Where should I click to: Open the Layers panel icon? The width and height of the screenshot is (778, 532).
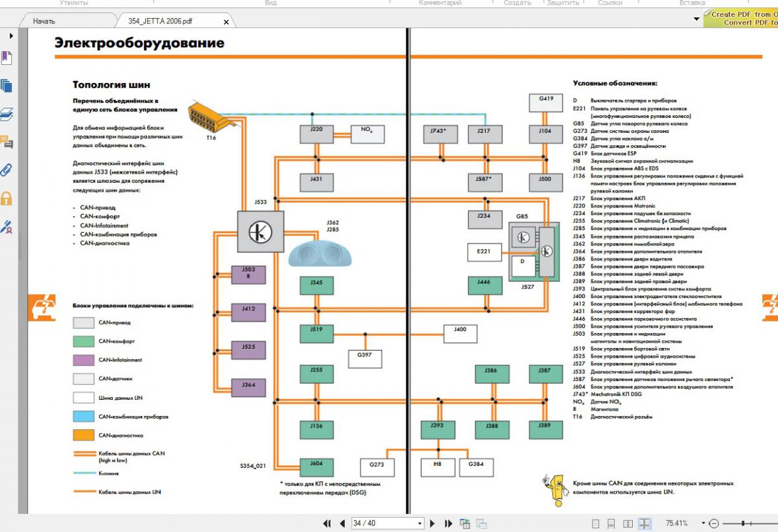pos(6,114)
